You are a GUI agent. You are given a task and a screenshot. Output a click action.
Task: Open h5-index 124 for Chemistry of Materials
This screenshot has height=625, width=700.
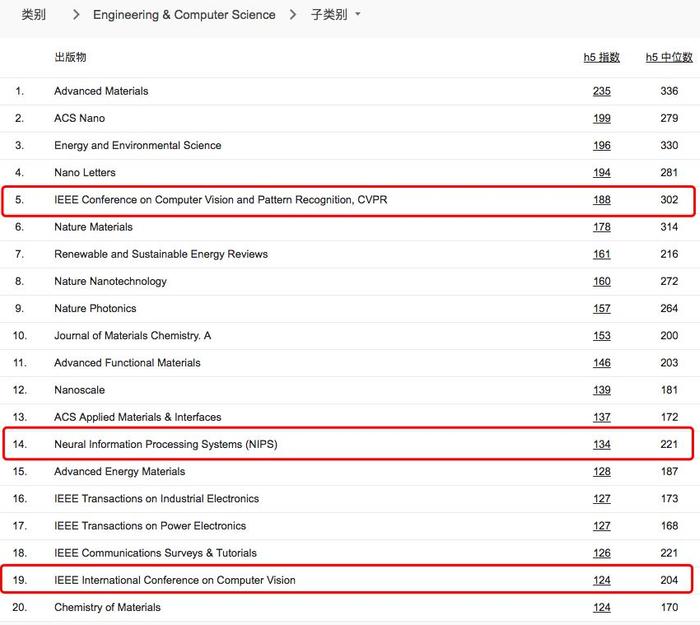coord(601,607)
